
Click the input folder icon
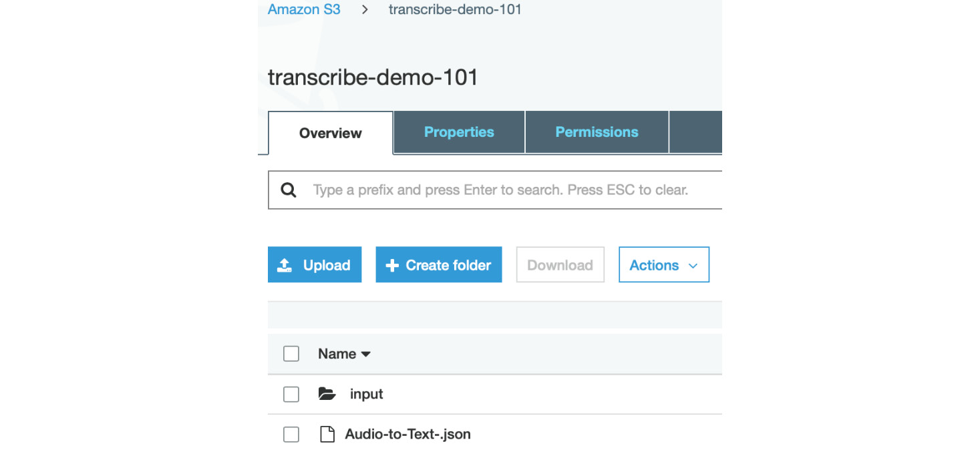tap(327, 394)
